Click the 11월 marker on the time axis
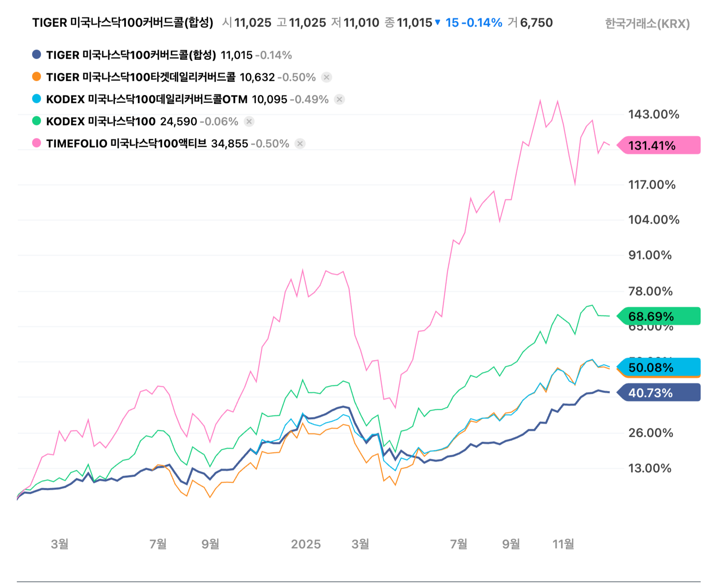 [x=563, y=544]
